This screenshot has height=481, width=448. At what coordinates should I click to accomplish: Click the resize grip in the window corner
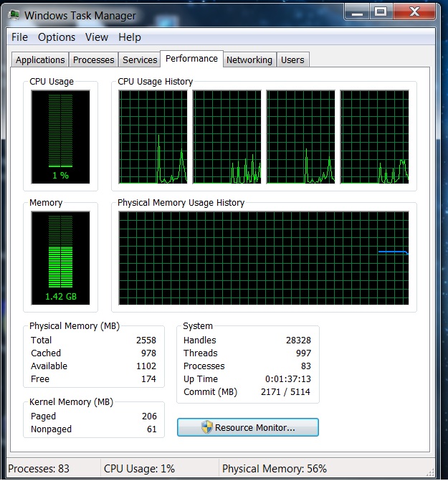coord(431,472)
